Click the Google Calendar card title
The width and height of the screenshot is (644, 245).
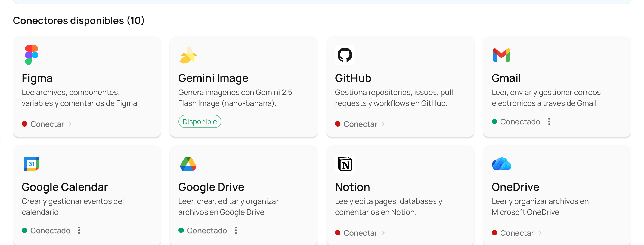click(65, 187)
